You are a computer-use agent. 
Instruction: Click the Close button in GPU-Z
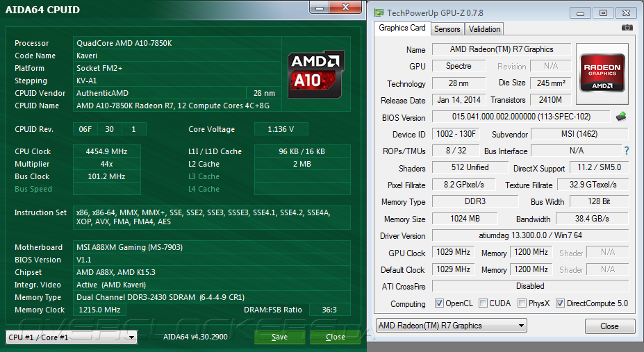(609, 326)
